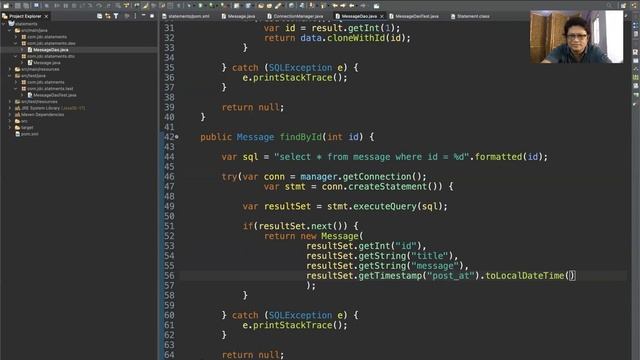
Task: Click the Save All toolbar icon
Action: coord(26,6)
